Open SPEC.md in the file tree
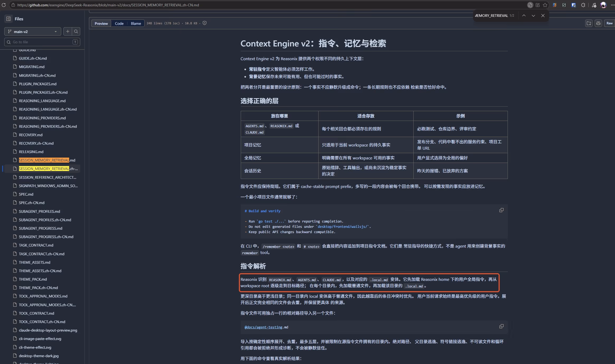The image size is (615, 364). (26, 194)
